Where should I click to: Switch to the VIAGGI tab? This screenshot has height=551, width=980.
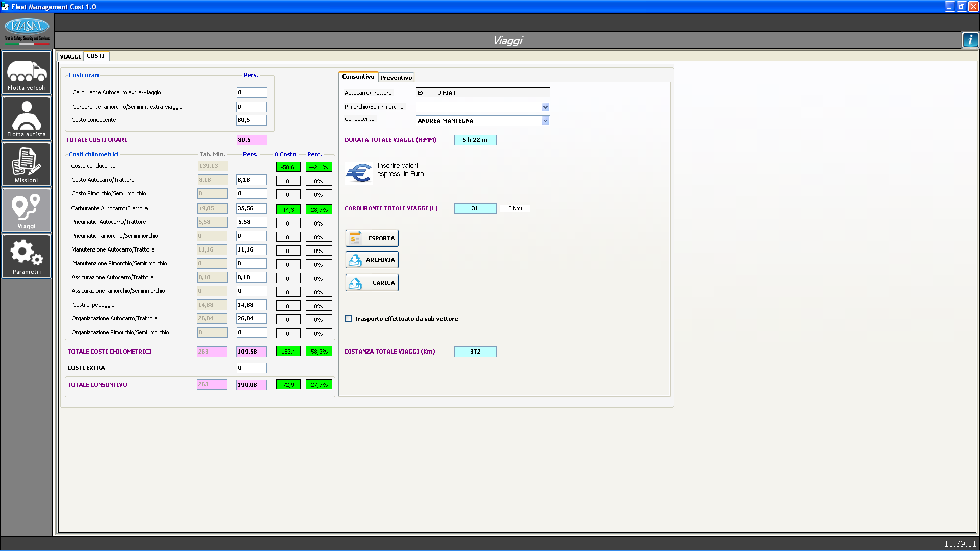coord(70,57)
